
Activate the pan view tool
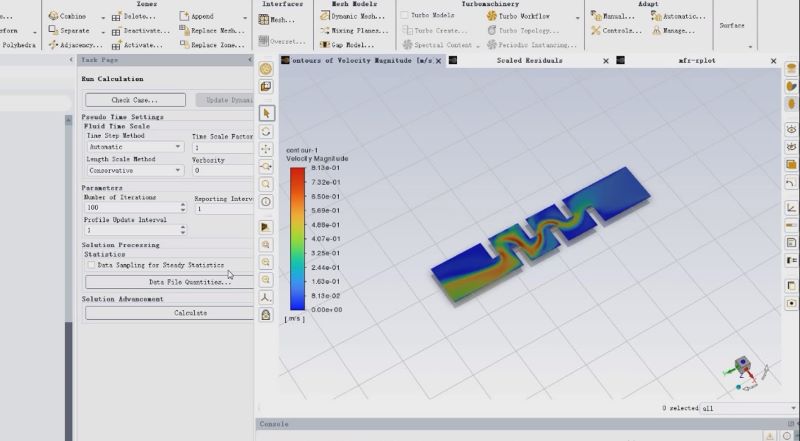[266, 149]
